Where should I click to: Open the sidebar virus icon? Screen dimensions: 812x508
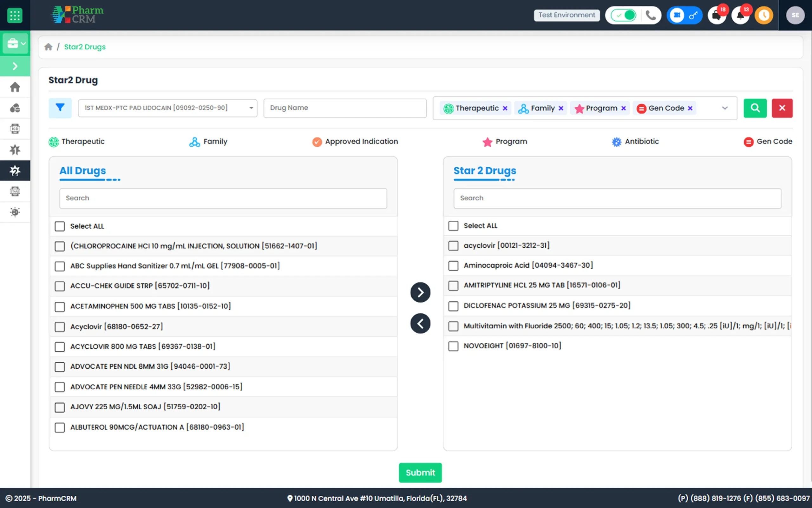tap(15, 212)
